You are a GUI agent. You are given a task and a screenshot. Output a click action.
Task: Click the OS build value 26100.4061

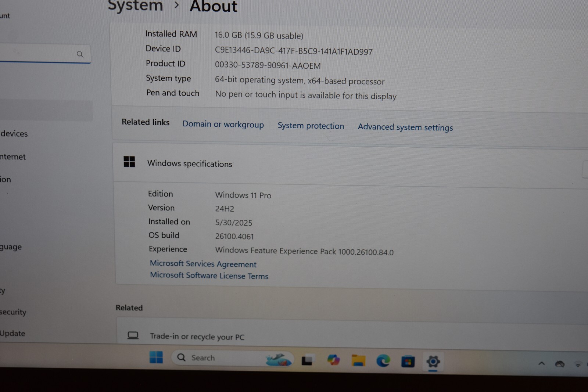(x=234, y=236)
